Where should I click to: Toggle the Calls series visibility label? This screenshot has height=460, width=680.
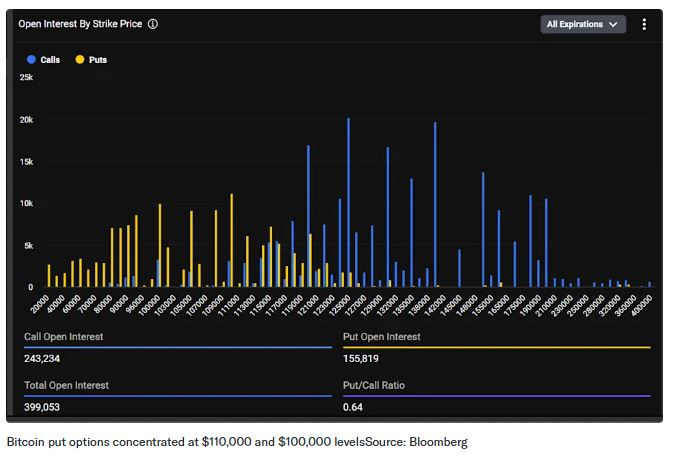[50, 60]
